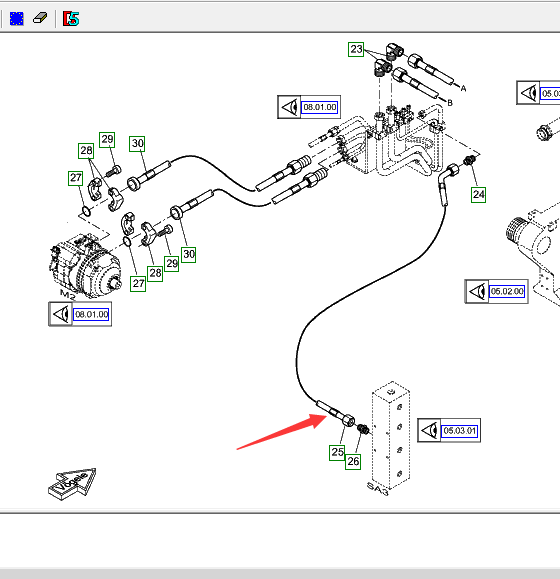The height and width of the screenshot is (579, 560).
Task: Select part number 26 label
Action: [x=353, y=461]
